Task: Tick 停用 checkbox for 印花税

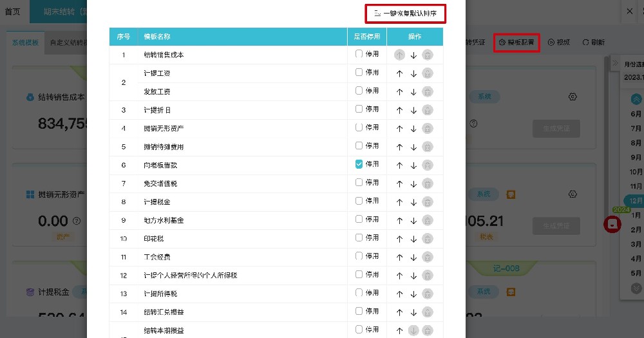Action: click(x=359, y=238)
